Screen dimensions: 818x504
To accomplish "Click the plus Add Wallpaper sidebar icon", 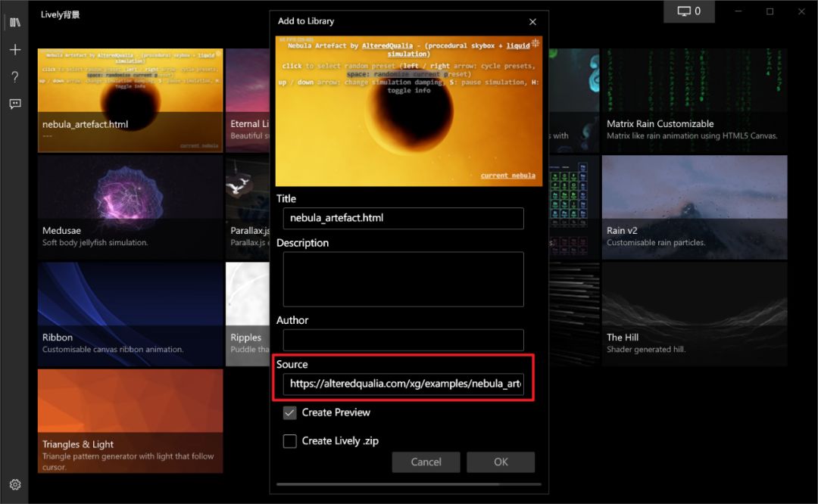I will pyautogui.click(x=14, y=50).
